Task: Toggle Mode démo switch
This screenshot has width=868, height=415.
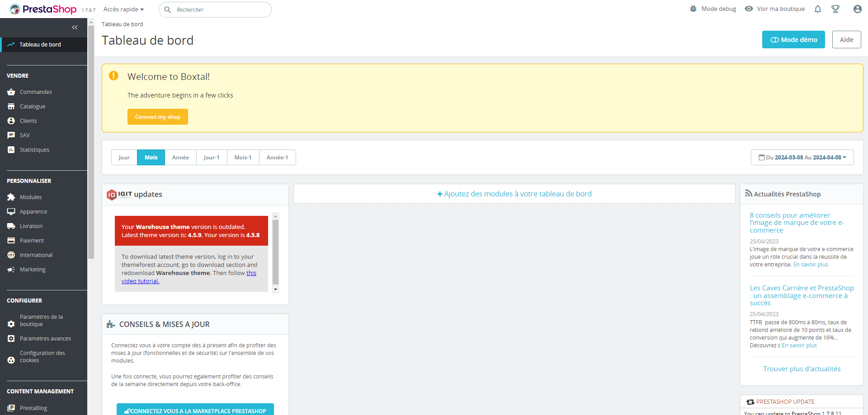Action: [793, 40]
